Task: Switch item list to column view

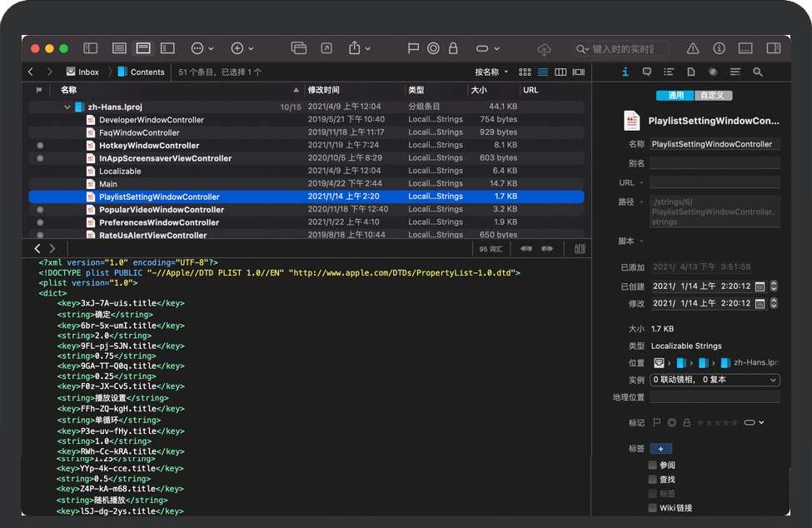Action: click(560, 72)
